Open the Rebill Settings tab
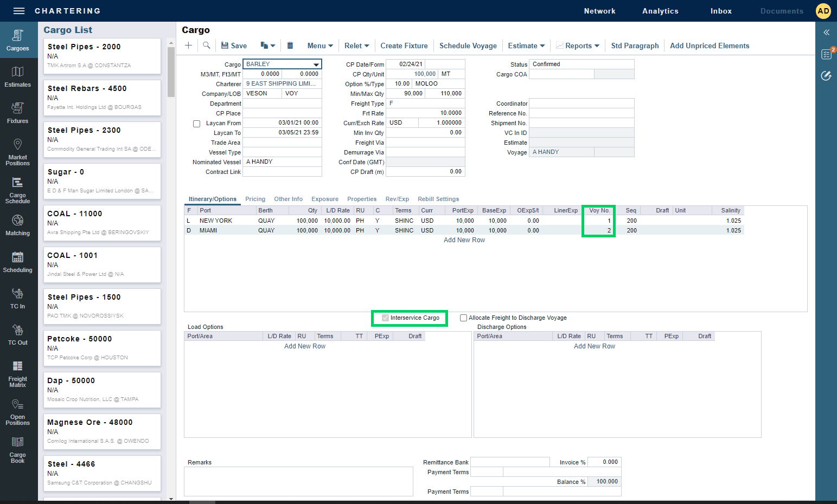837x504 pixels. point(438,199)
